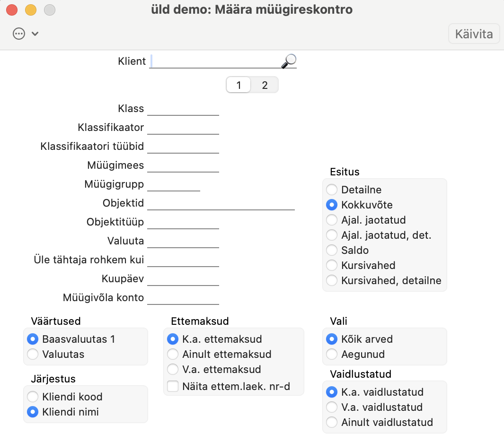Close the window with the red button
Image resolution: width=504 pixels, height=442 pixels.
point(12,10)
